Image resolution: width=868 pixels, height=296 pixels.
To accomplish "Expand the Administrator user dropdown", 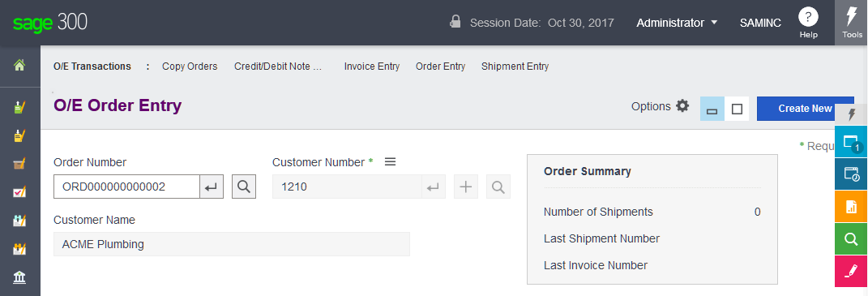I will coord(677,23).
